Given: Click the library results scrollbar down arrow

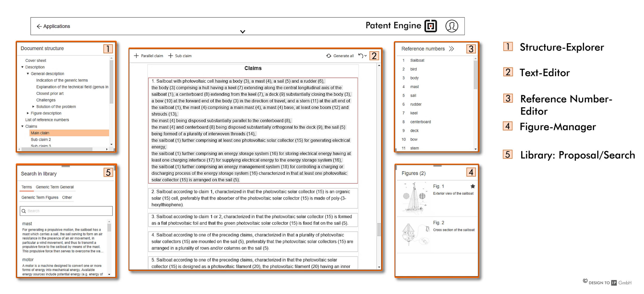Looking at the screenshot, I should pos(109,274).
